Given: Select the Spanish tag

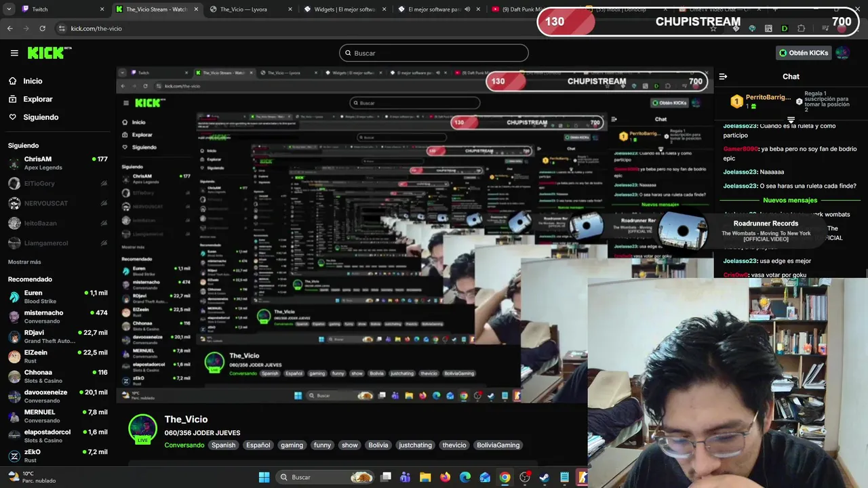Looking at the screenshot, I should pos(223,445).
